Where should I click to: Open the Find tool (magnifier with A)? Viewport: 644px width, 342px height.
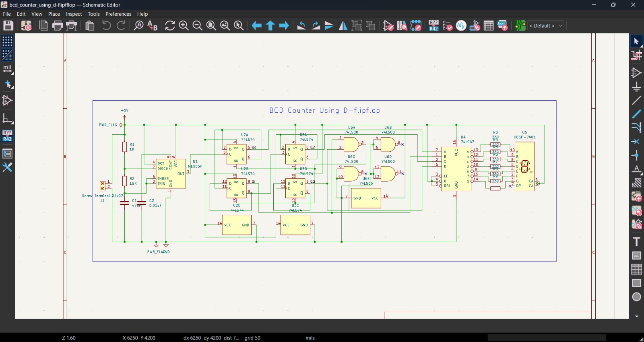[138, 26]
